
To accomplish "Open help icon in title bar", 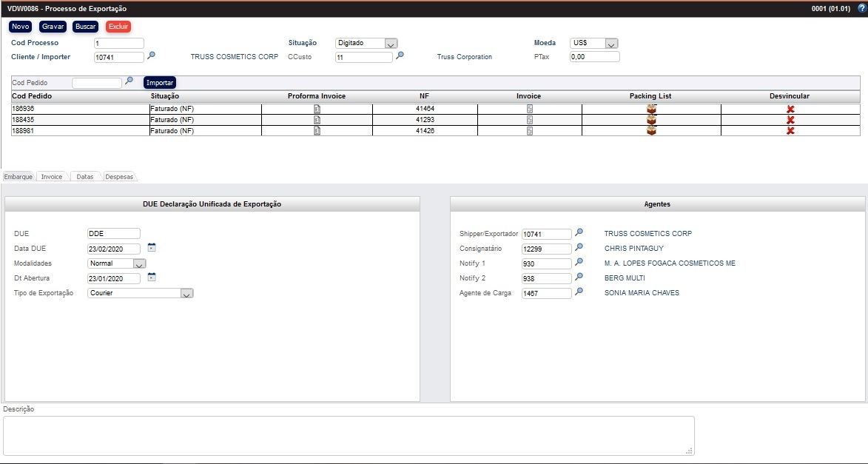I will pyautogui.click(x=861, y=8).
